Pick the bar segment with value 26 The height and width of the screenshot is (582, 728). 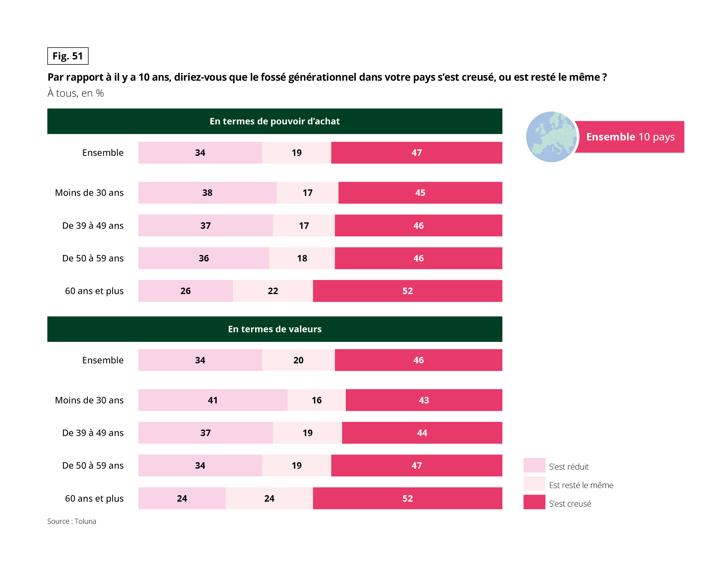[185, 291]
